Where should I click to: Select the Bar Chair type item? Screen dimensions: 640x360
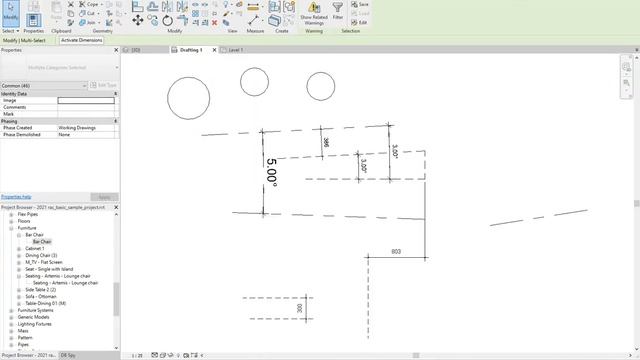(x=42, y=242)
